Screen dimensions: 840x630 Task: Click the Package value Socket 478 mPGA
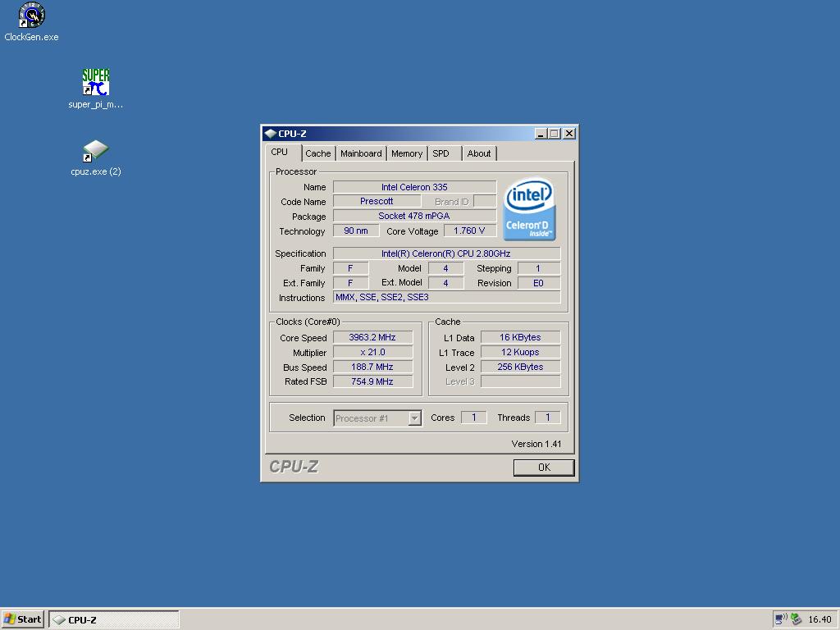point(414,216)
